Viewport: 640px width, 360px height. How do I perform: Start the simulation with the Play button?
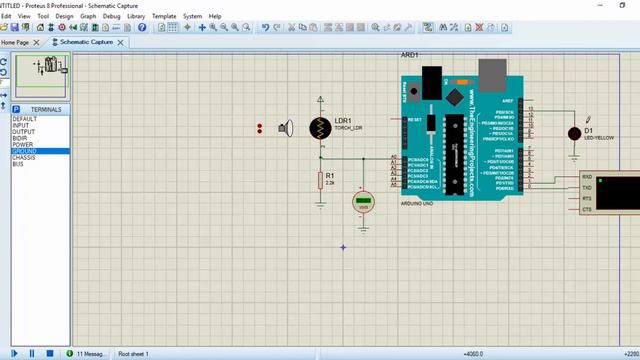(x=15, y=353)
